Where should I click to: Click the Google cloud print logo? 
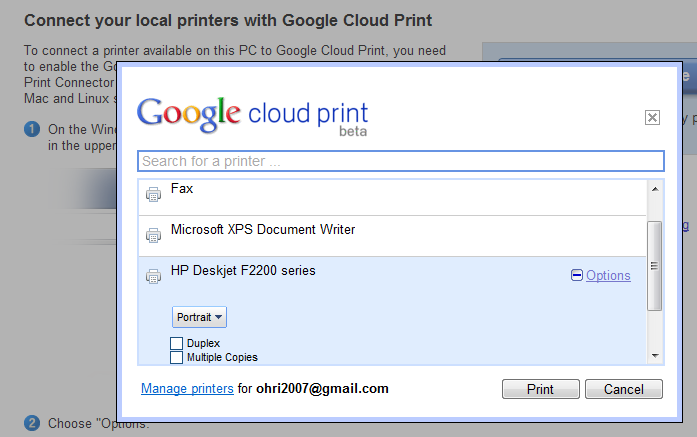click(x=252, y=114)
